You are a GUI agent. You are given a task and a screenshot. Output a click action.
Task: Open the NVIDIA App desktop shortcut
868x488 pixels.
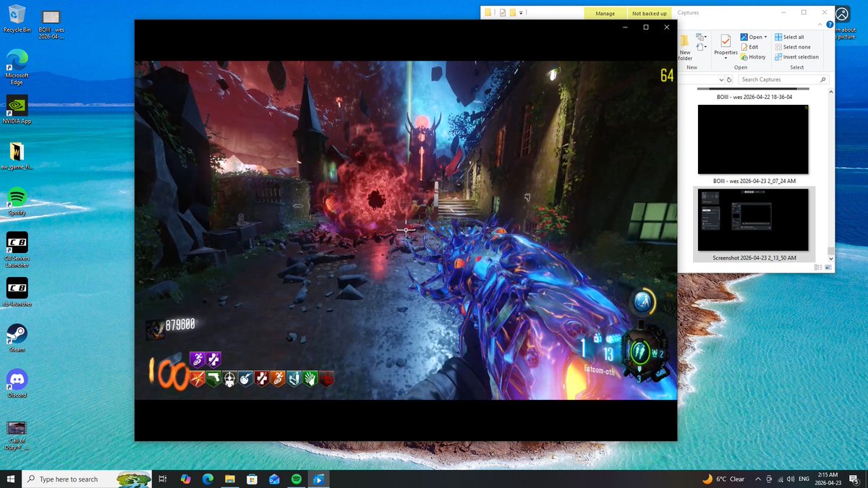coord(17,109)
